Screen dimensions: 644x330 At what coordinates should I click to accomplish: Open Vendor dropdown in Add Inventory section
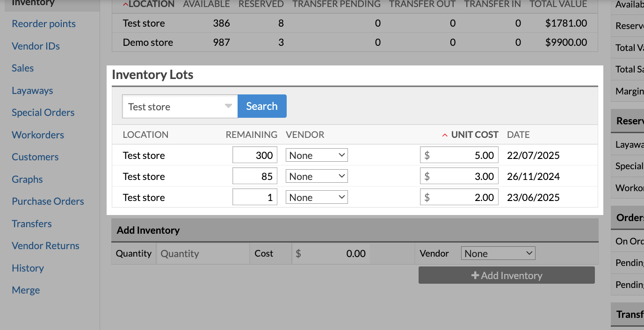[498, 253]
